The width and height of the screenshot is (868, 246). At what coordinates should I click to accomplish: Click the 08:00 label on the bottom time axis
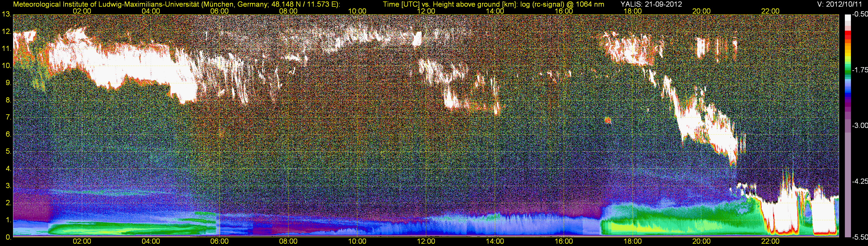click(288, 241)
